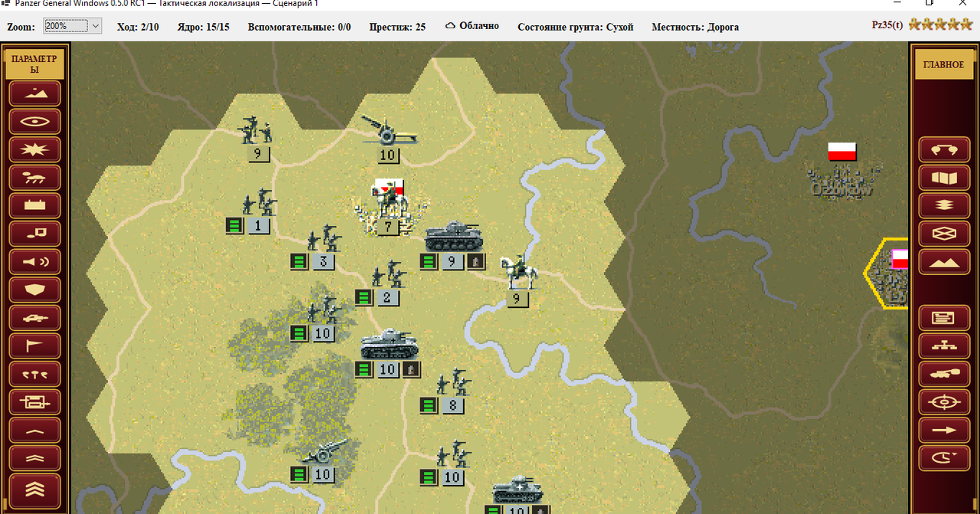The image size is (980, 514).
Task: Click the ГЛАВНОЕ panel header
Action: (x=943, y=65)
